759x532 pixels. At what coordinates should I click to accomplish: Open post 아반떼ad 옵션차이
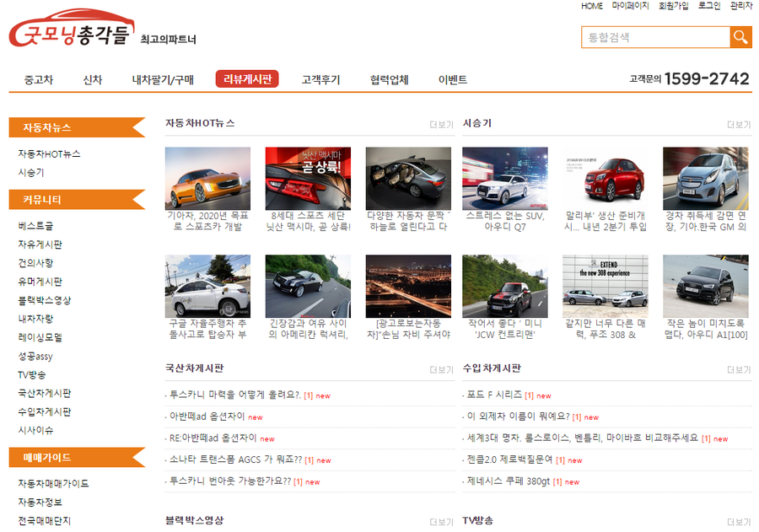[207, 416]
